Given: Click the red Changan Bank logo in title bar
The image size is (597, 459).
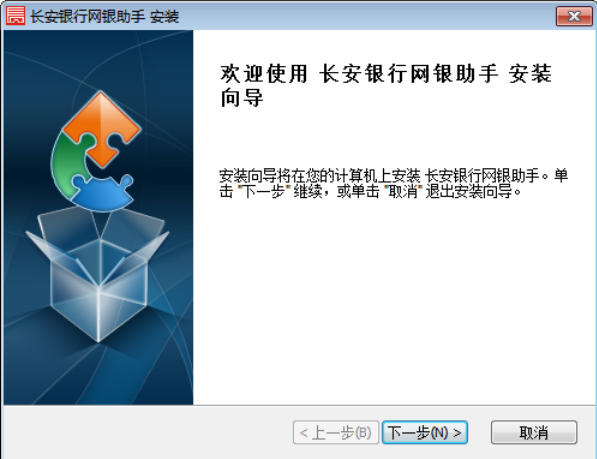Looking at the screenshot, I should pos(15,16).
